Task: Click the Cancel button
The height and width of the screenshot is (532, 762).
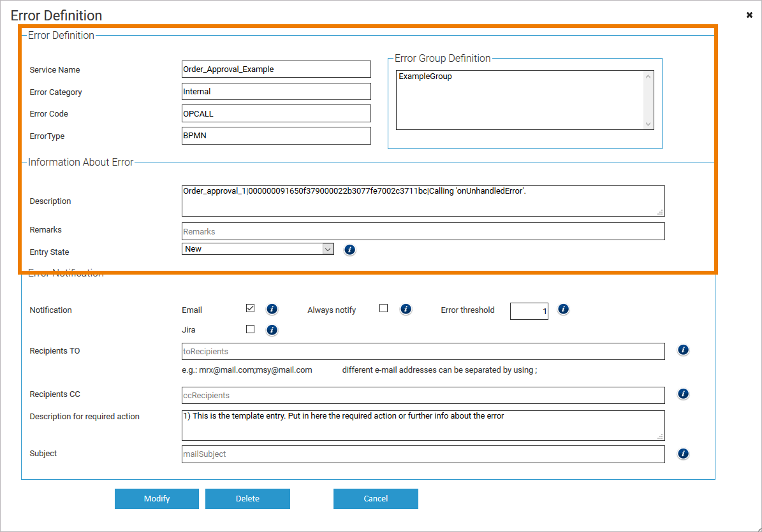Action: coord(376,499)
